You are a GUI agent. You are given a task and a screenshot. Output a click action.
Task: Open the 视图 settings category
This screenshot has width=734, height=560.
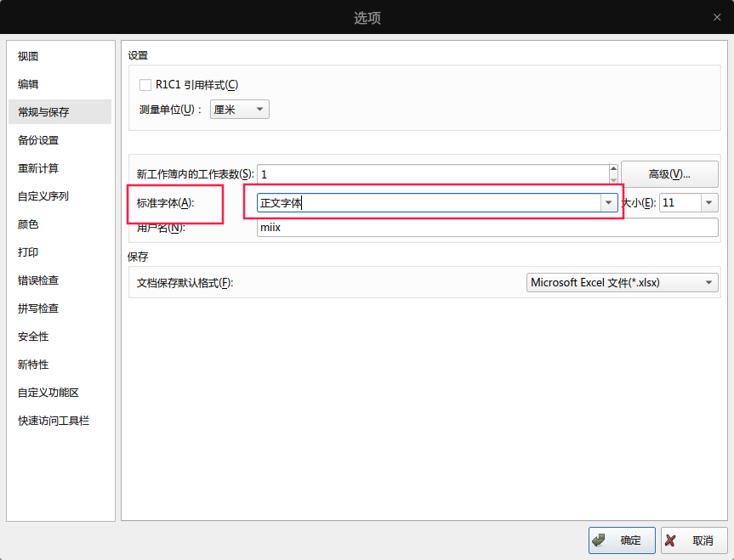pos(28,56)
